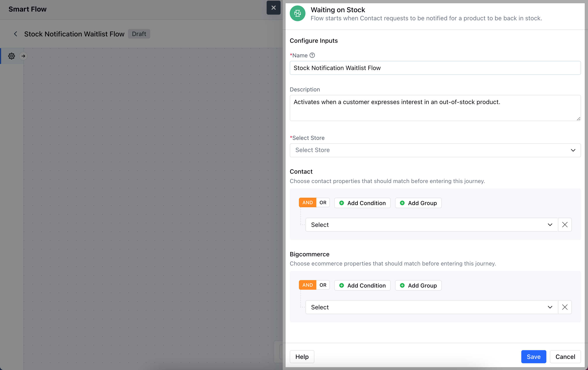Select AND operator in Contact section

pos(307,203)
